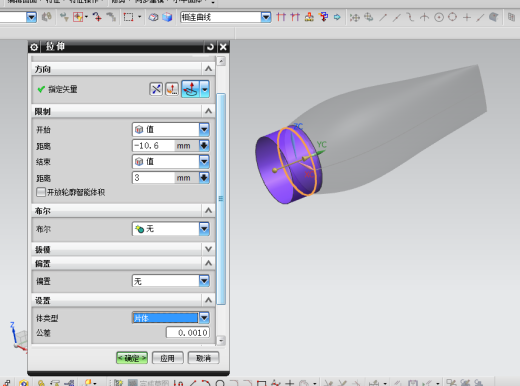
Task: Click the view triad at bottom left
Action: click(18, 337)
